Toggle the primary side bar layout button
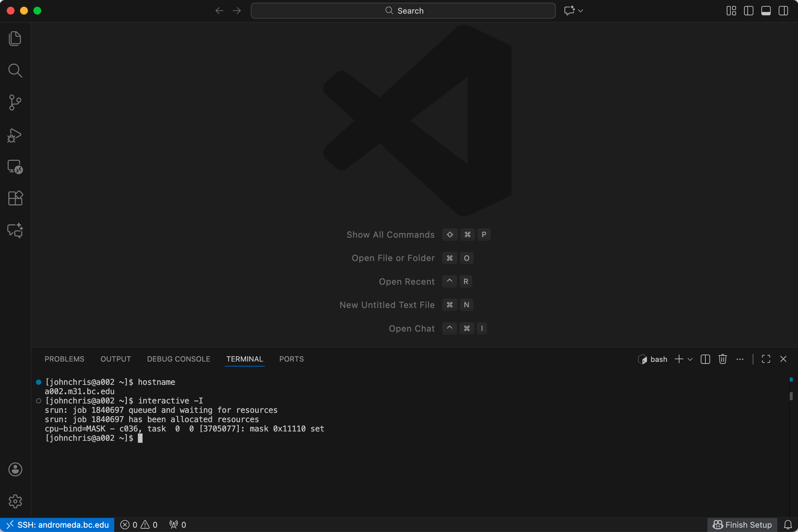This screenshot has height=532, width=798. [748, 11]
